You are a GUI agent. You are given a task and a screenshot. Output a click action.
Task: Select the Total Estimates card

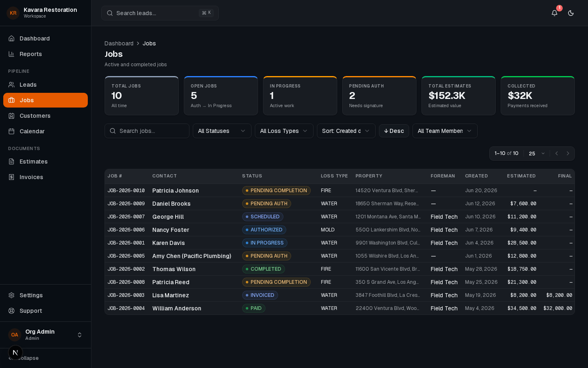pyautogui.click(x=459, y=96)
